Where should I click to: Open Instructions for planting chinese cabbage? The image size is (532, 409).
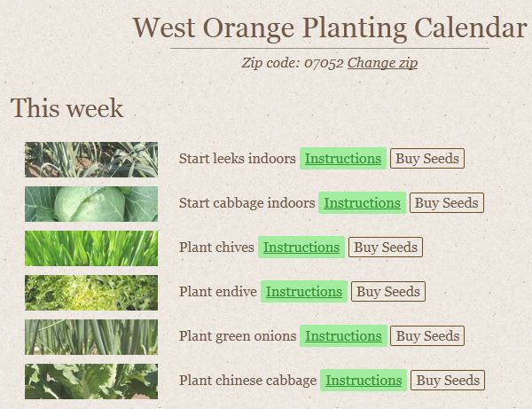(364, 381)
